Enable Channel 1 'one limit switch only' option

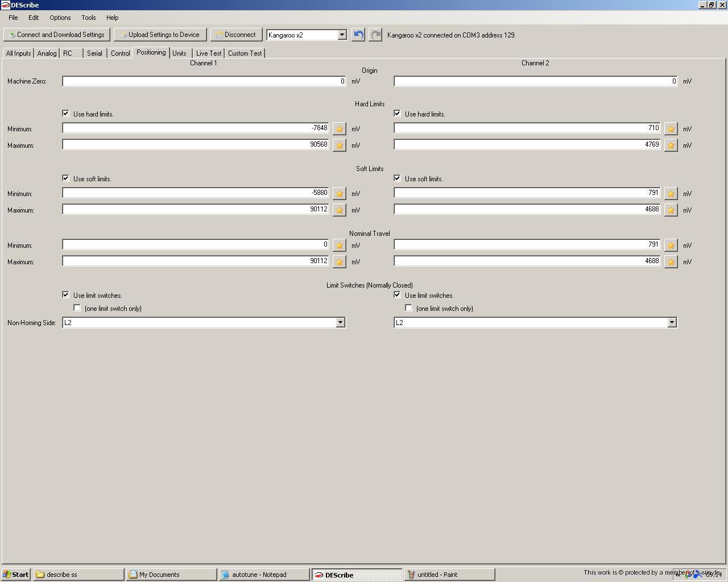(x=77, y=308)
